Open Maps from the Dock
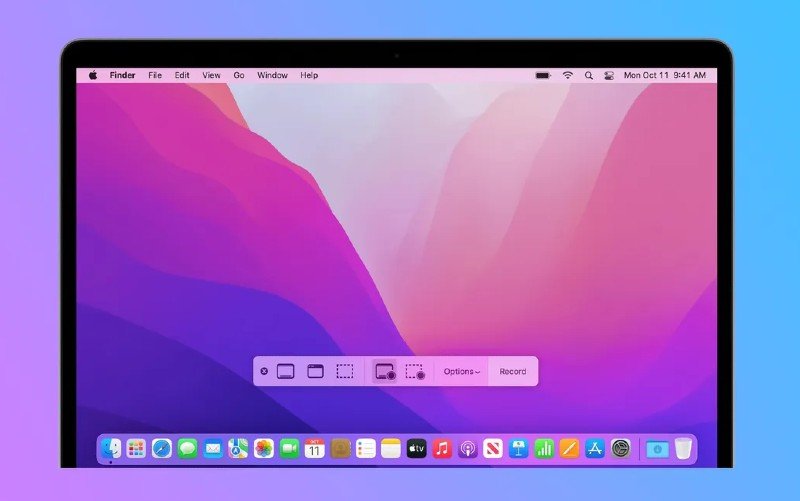This screenshot has height=501, width=800. [x=238, y=448]
